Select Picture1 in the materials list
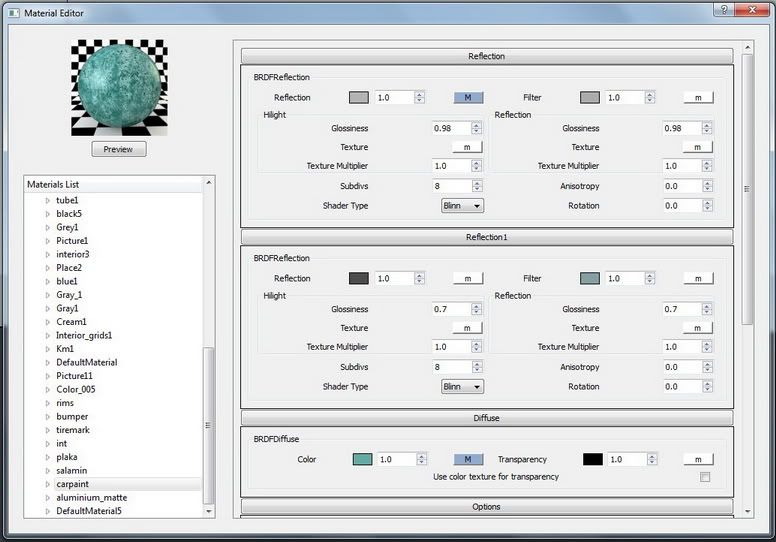Screen dimensions: 776x542 (72, 241)
